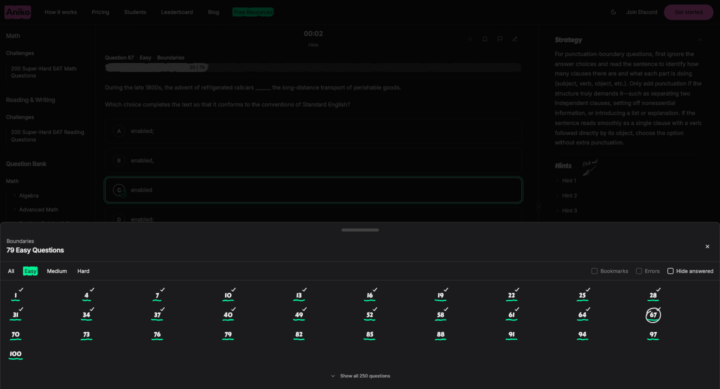Filter questions by All difficulty
The width and height of the screenshot is (720, 389).
pyautogui.click(x=11, y=271)
